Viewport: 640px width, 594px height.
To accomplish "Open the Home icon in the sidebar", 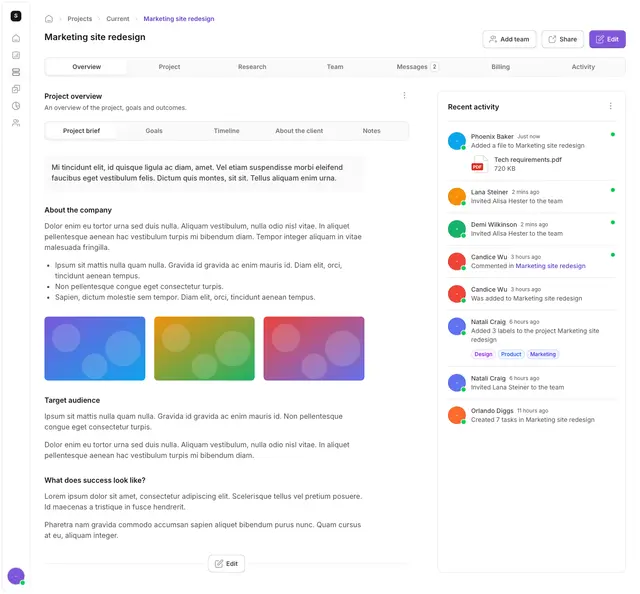I will [x=16, y=38].
